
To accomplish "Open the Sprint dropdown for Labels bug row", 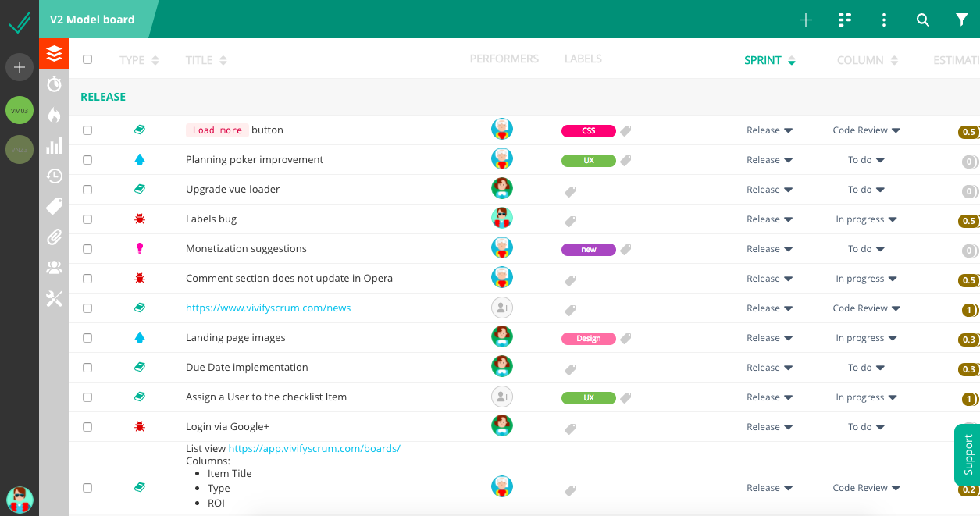I will (770, 219).
